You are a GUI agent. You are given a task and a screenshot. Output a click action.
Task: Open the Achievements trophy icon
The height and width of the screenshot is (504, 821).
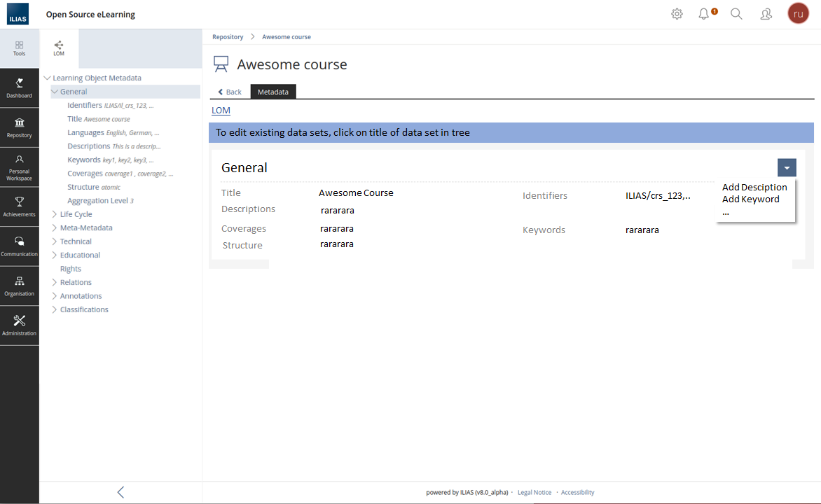point(20,206)
